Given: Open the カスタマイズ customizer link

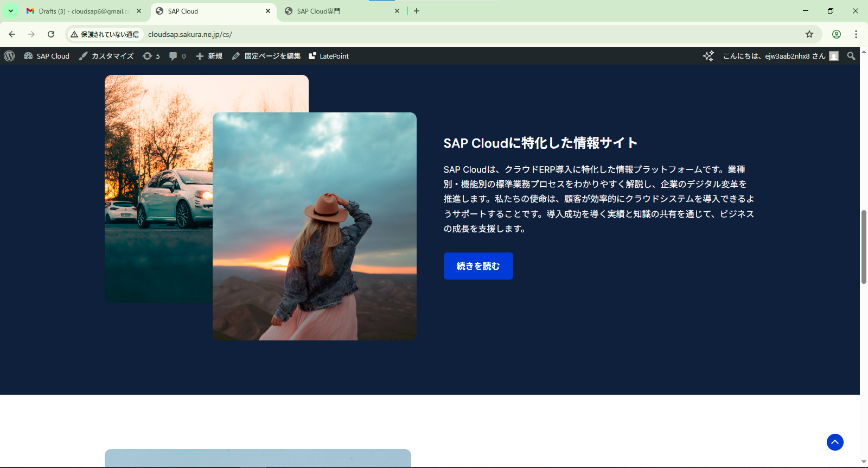Looking at the screenshot, I should [x=106, y=56].
